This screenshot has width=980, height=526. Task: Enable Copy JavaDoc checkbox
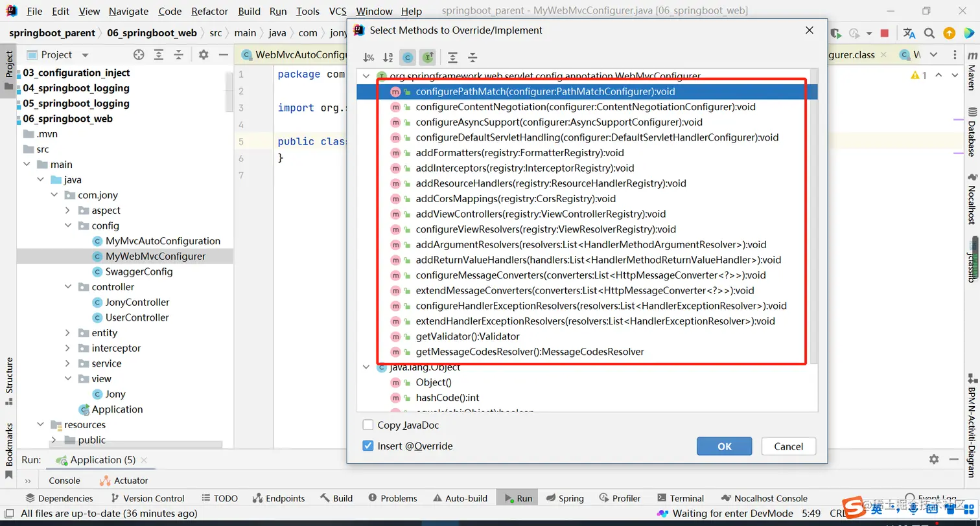coord(368,425)
